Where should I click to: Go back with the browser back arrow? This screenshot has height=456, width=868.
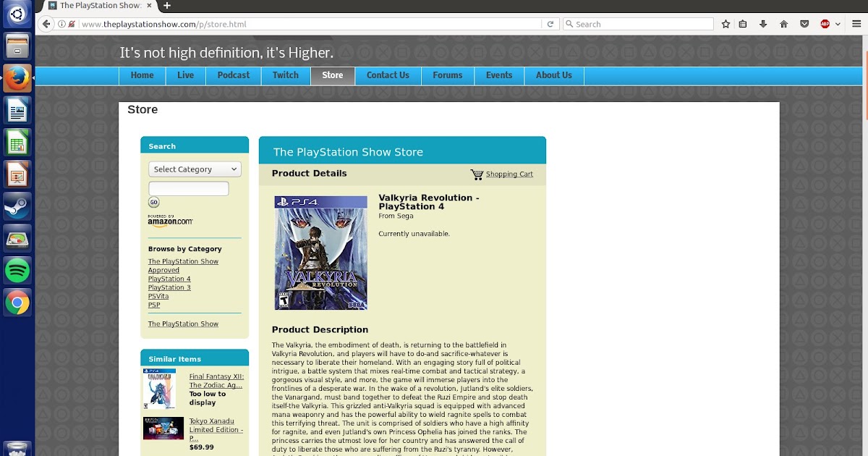point(47,24)
